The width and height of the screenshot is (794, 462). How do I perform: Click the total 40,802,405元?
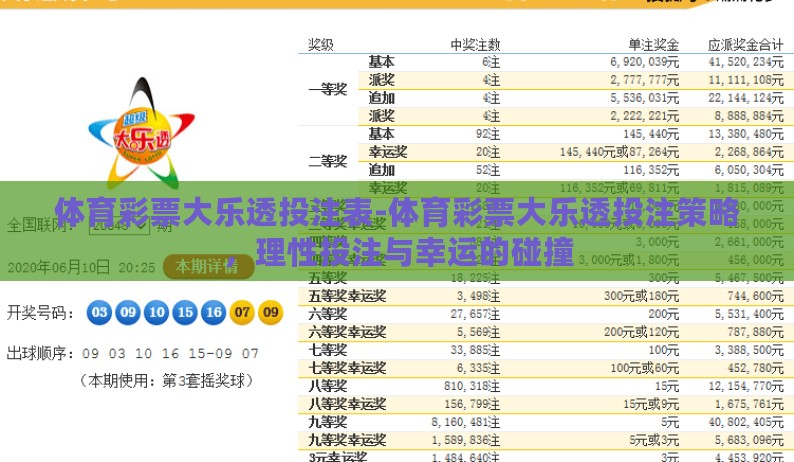point(746,422)
